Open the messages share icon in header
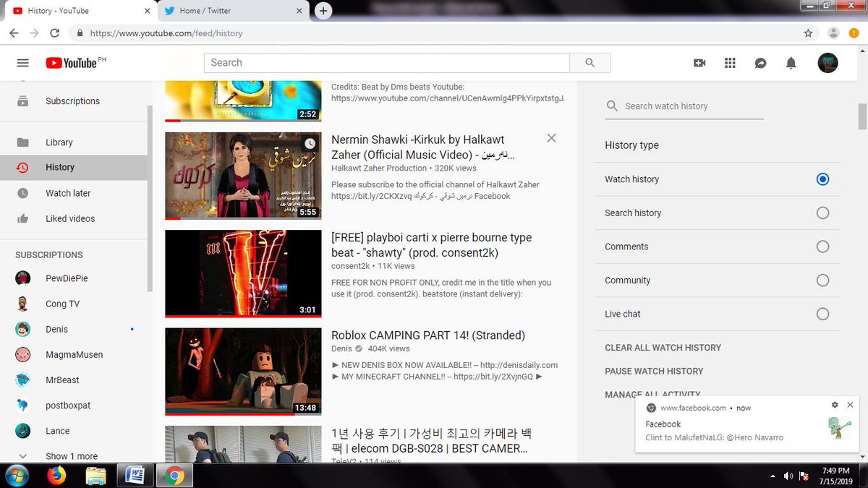The height and width of the screenshot is (488, 868). point(760,63)
